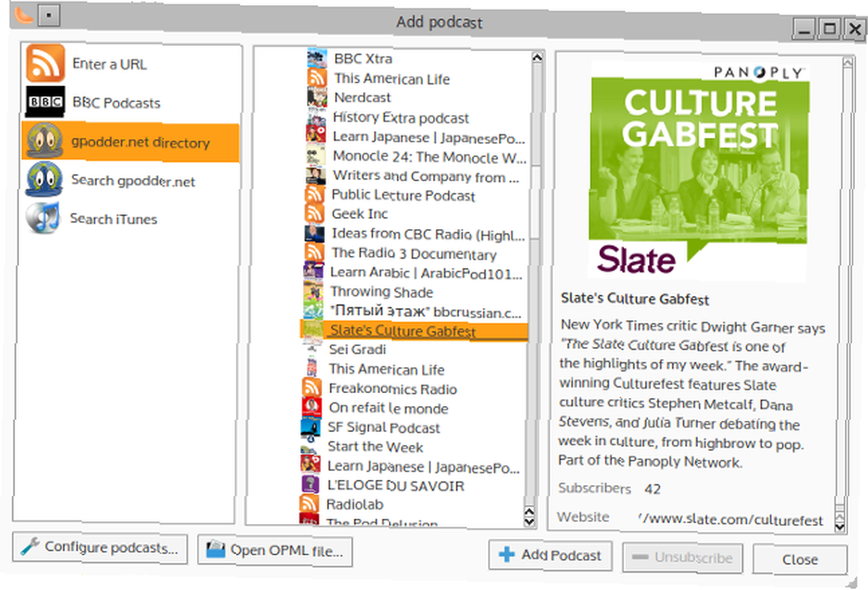Screen dimensions: 868x590
Task: Select Public Lecture Podcast in the list
Action: click(x=404, y=195)
